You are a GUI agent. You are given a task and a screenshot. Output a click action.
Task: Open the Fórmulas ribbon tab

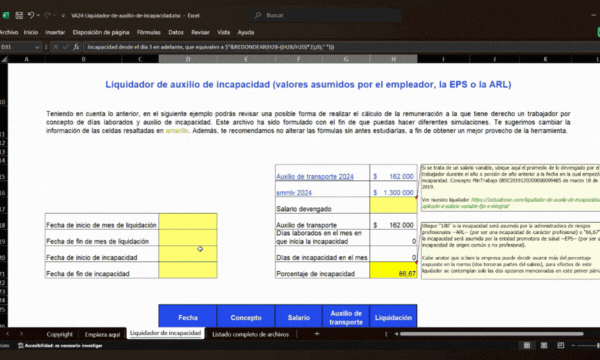(x=149, y=33)
